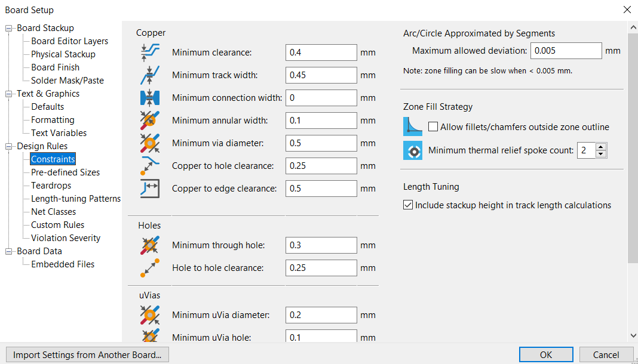Click the Minimum connection width icon

(148, 98)
